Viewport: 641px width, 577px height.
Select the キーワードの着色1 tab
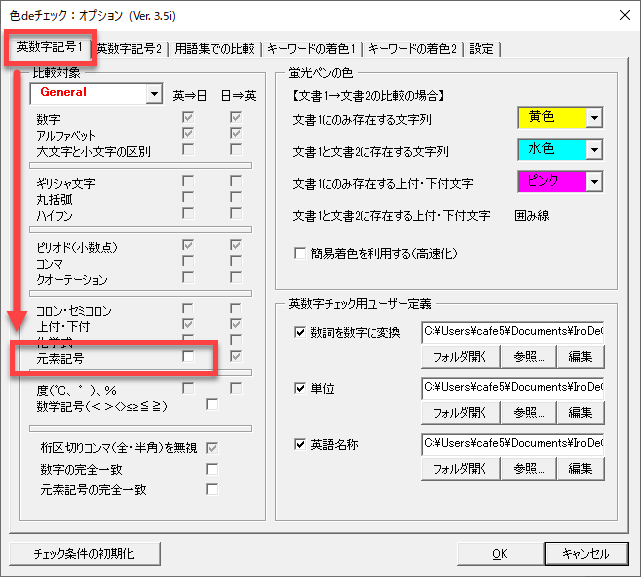point(312,48)
